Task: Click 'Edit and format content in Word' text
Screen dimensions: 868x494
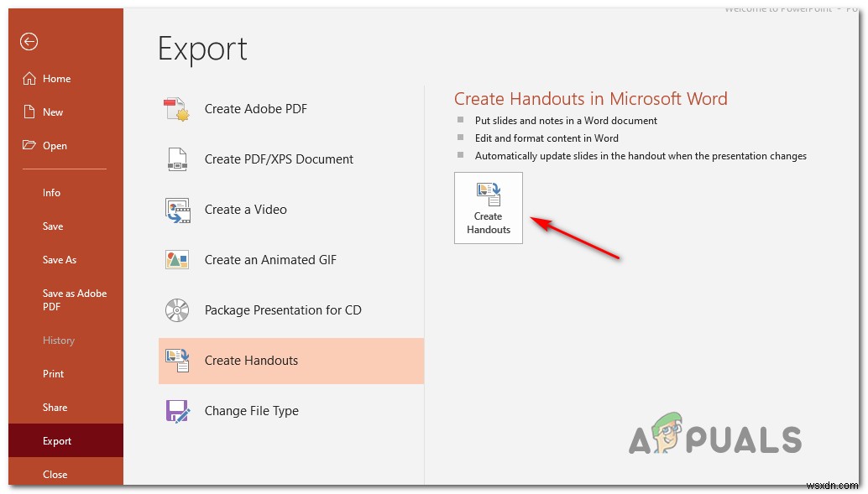Action: (546, 138)
